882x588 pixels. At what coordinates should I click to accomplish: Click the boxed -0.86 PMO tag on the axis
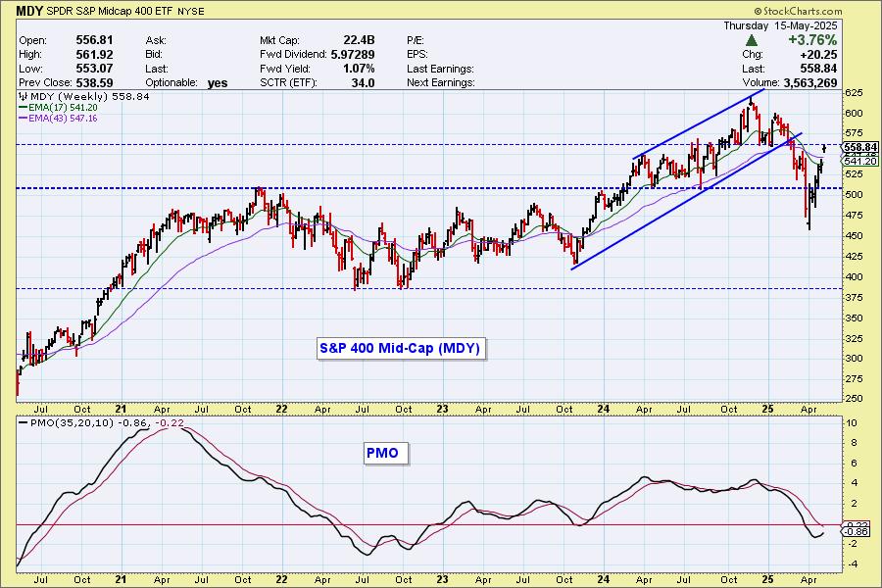[x=857, y=531]
